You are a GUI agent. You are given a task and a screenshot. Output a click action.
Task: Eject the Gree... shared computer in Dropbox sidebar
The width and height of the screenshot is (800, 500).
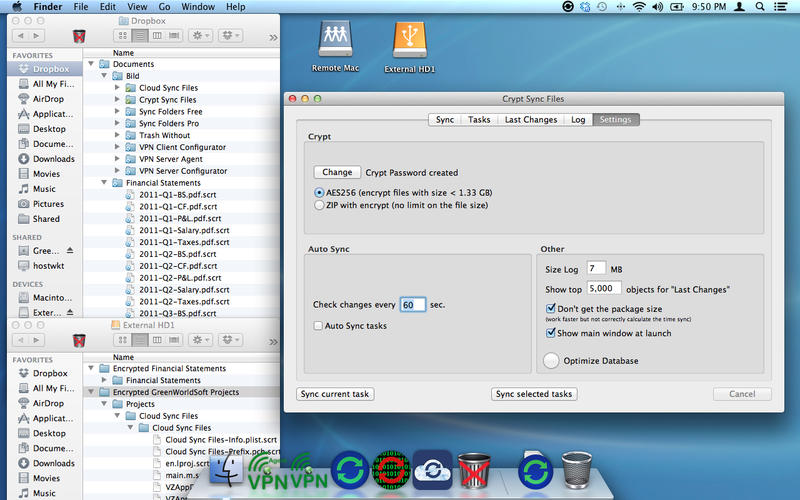coord(70,251)
